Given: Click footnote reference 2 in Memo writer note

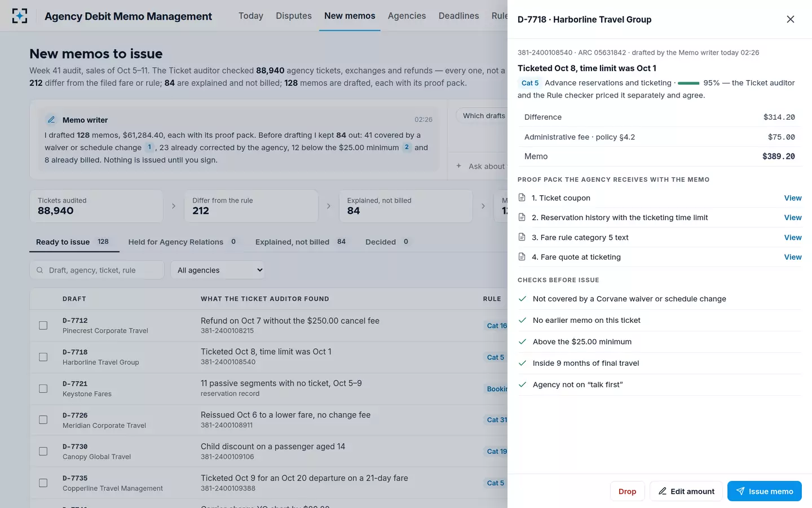Looking at the screenshot, I should [x=407, y=147].
